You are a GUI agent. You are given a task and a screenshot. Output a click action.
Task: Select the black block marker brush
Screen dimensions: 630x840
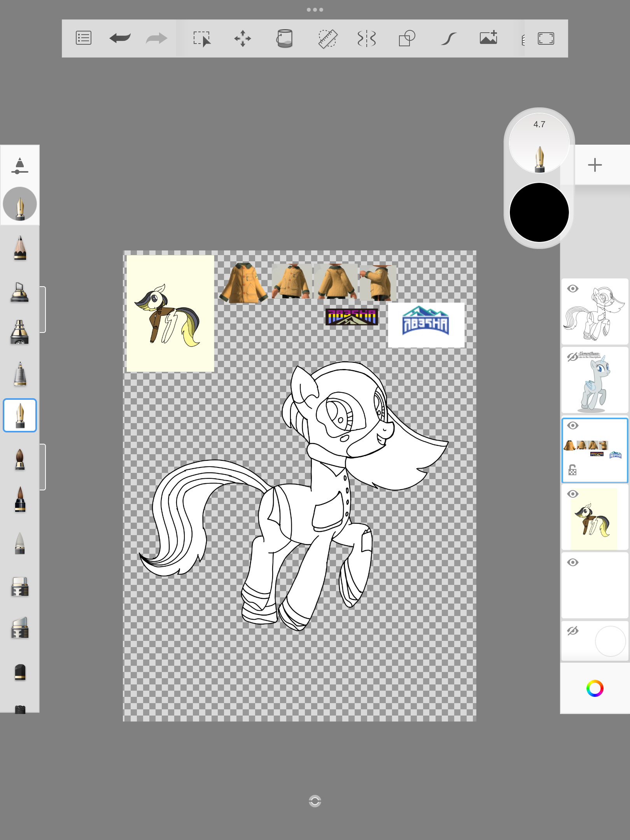point(20,672)
